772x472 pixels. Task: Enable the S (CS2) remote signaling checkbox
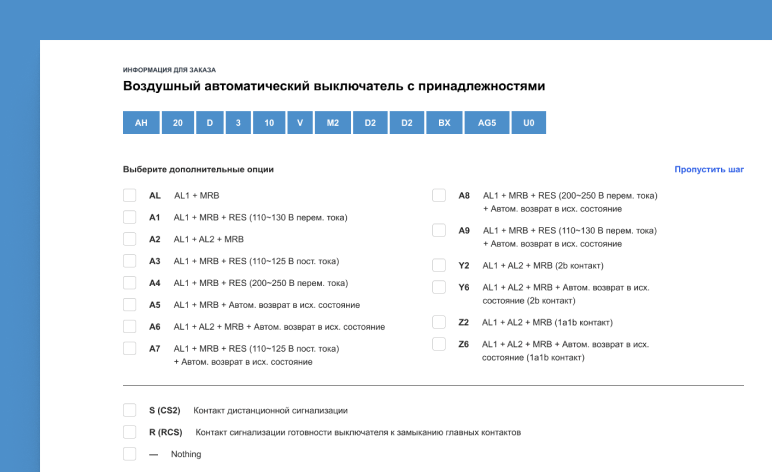129,410
